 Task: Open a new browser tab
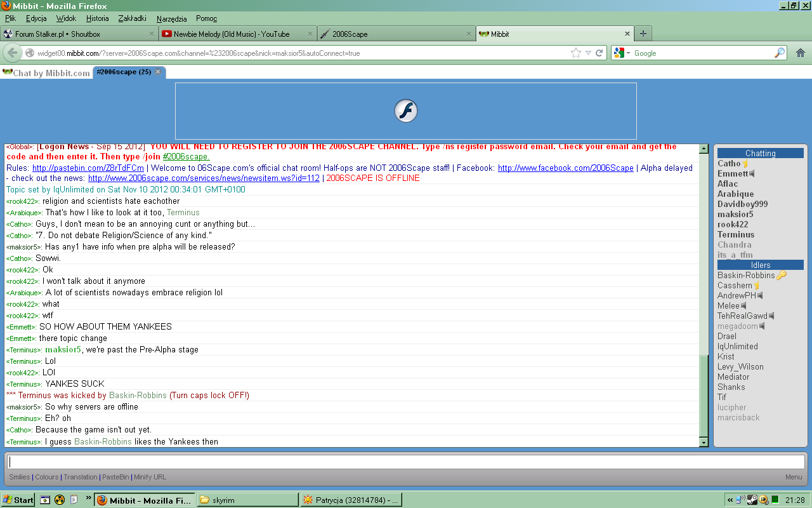click(x=643, y=34)
